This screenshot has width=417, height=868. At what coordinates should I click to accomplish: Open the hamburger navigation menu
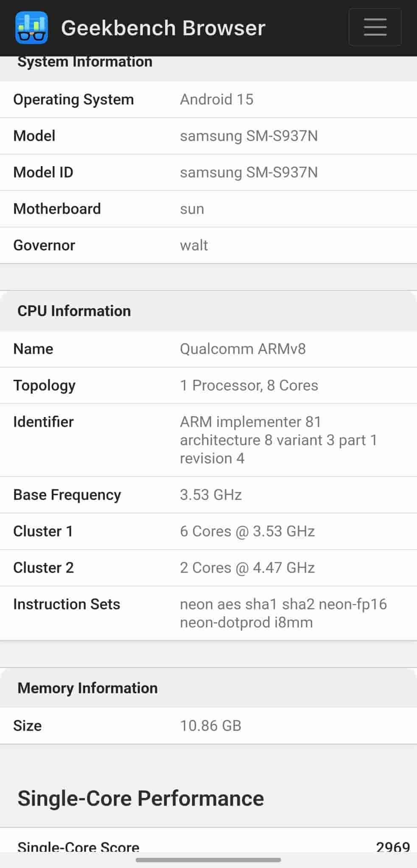tap(375, 27)
